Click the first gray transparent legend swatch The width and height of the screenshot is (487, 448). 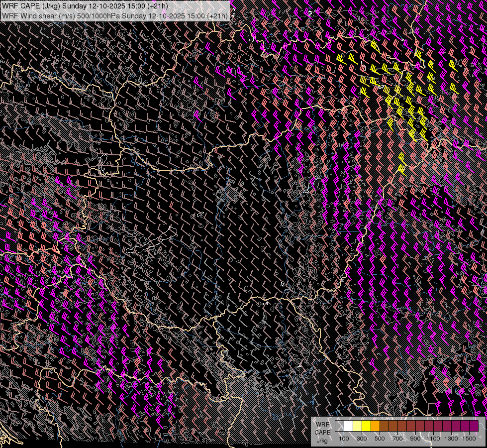339,426
